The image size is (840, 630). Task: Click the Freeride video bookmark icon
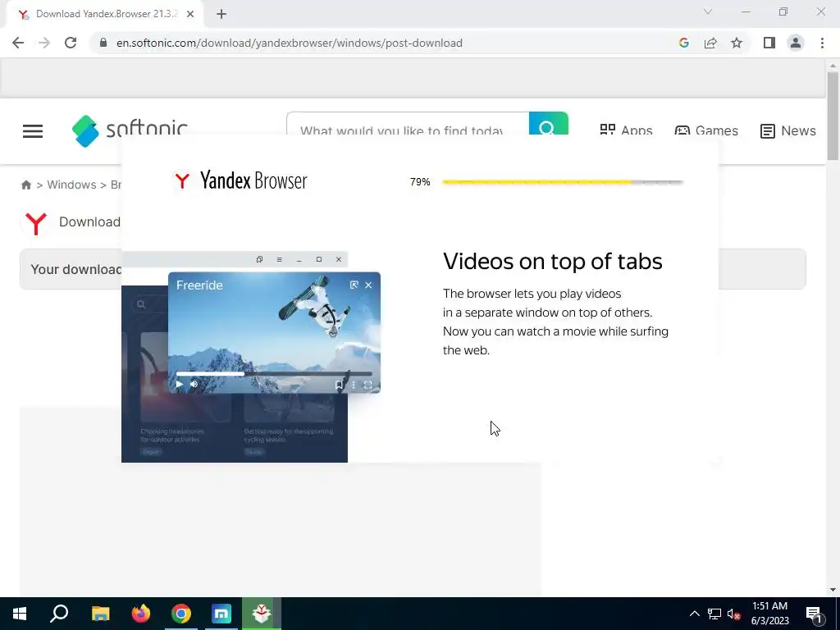(x=339, y=385)
